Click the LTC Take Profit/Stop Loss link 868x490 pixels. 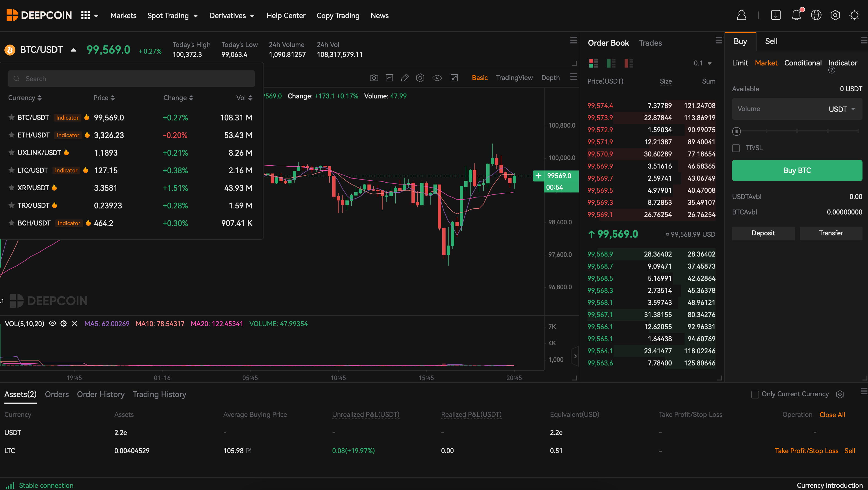coord(806,451)
